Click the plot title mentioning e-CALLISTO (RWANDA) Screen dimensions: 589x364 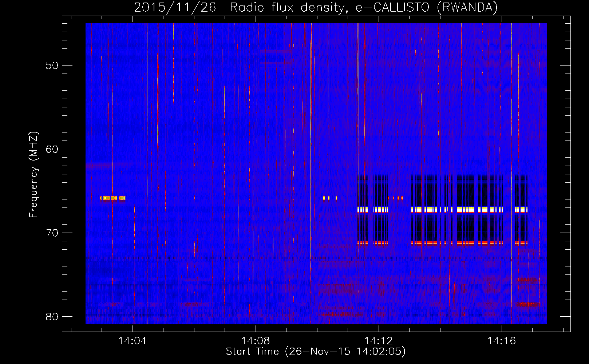coord(316,7)
